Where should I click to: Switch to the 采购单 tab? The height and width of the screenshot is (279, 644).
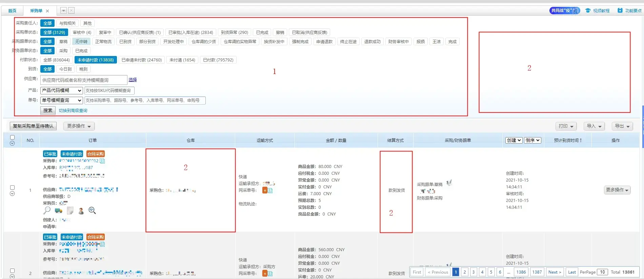36,11
